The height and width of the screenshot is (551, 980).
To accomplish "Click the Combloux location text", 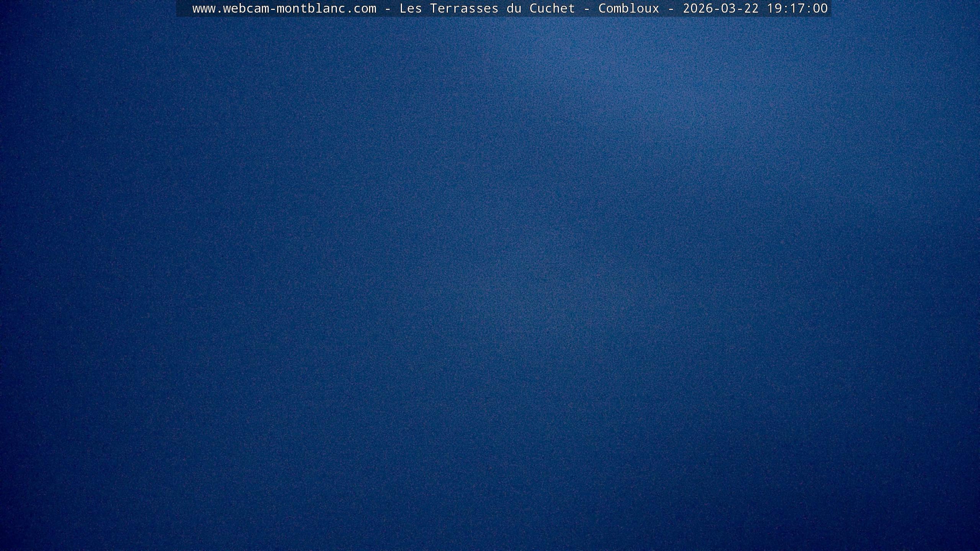I will pyautogui.click(x=629, y=8).
